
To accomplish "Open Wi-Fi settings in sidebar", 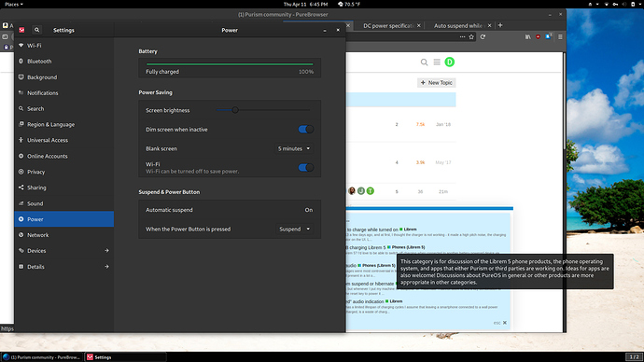I will 63,46.
